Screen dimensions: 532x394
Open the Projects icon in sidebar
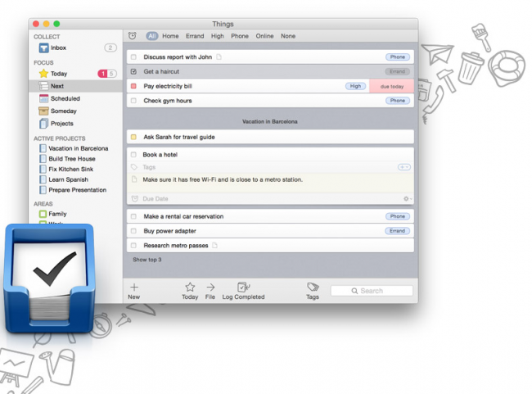43,124
